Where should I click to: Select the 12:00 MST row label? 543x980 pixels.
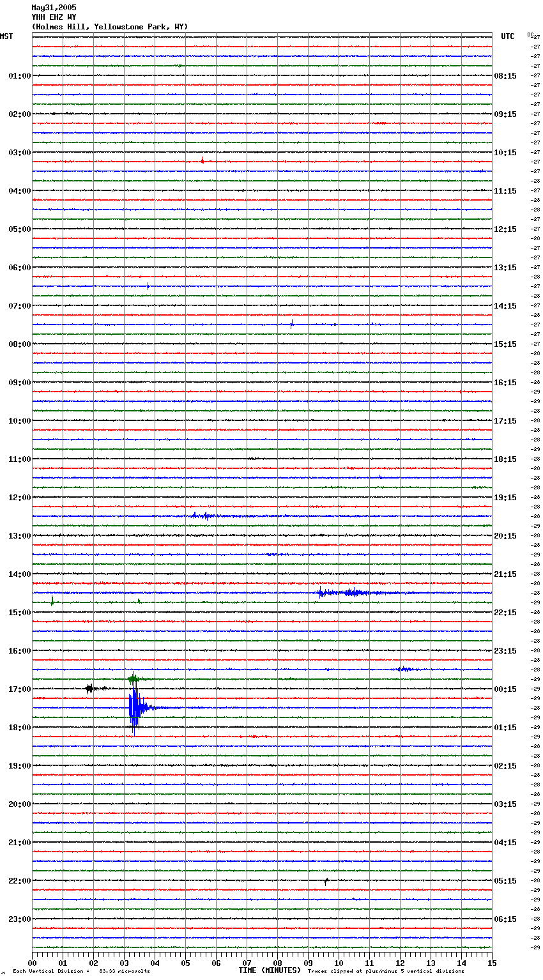[20, 498]
